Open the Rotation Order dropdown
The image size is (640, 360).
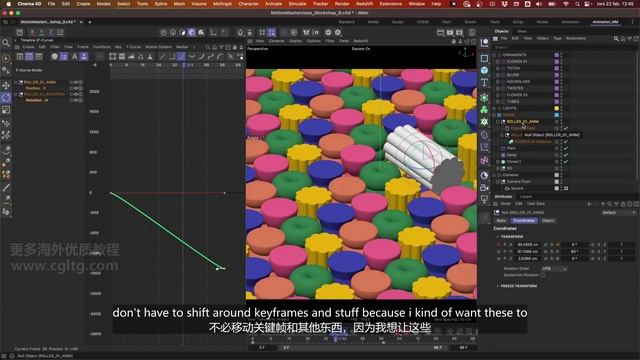[553, 269]
